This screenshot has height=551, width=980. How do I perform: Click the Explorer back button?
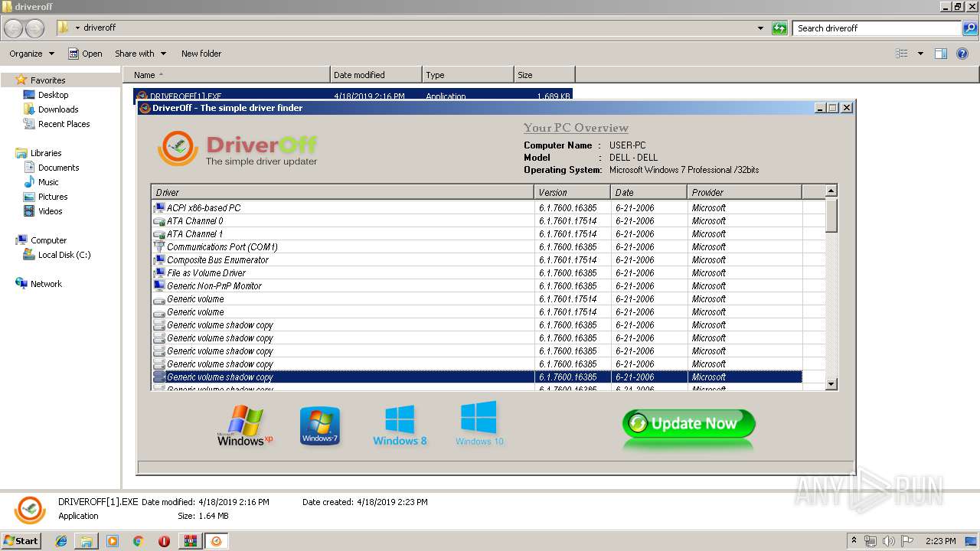click(x=13, y=28)
